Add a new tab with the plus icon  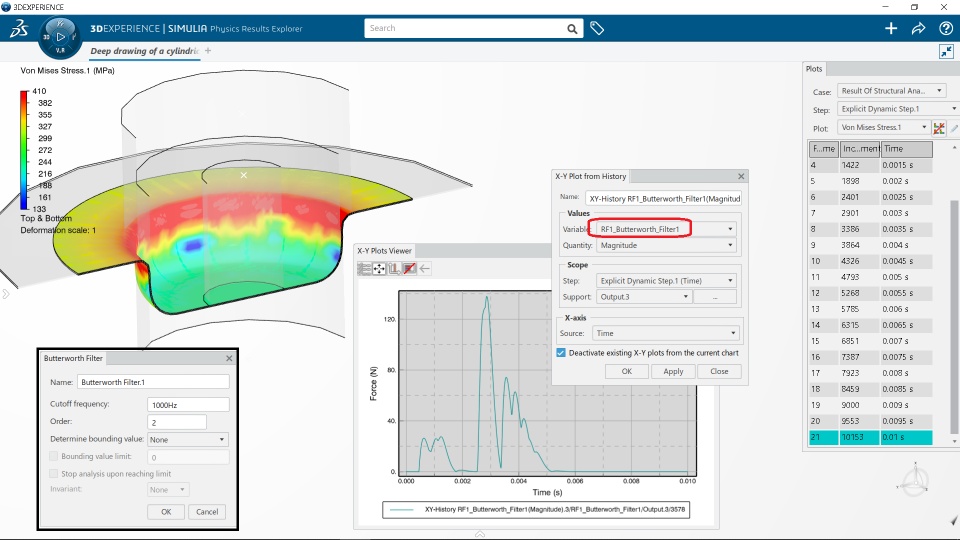[208, 51]
